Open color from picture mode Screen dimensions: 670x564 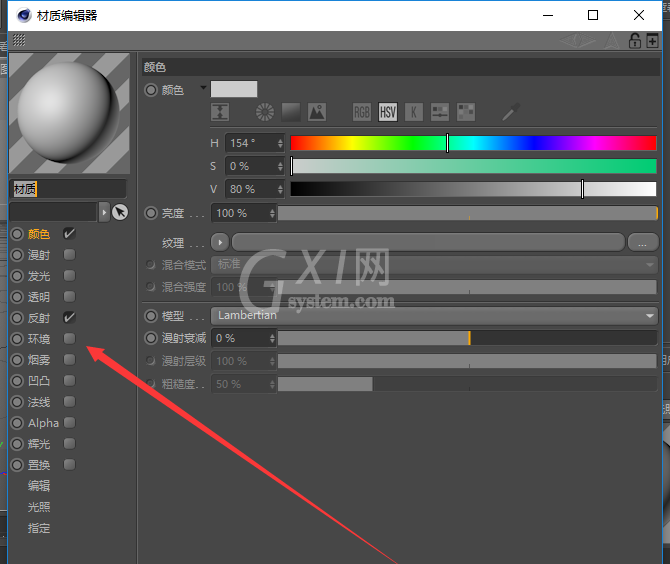tap(317, 112)
